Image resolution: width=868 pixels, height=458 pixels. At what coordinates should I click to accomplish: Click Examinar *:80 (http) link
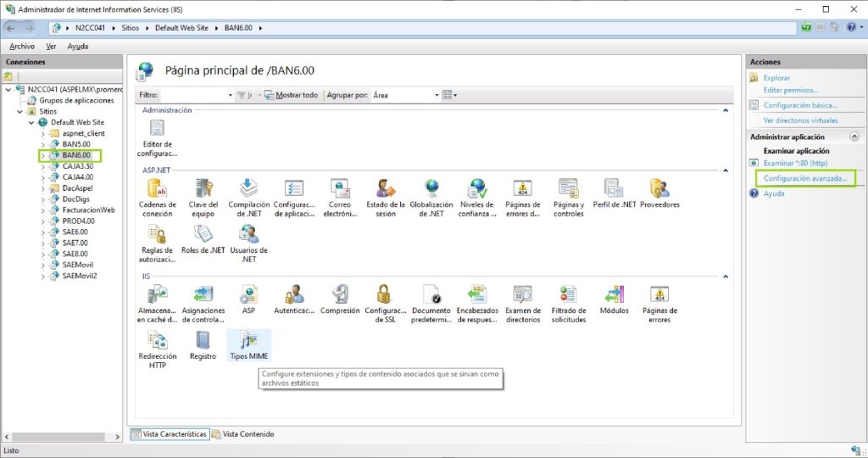point(795,163)
